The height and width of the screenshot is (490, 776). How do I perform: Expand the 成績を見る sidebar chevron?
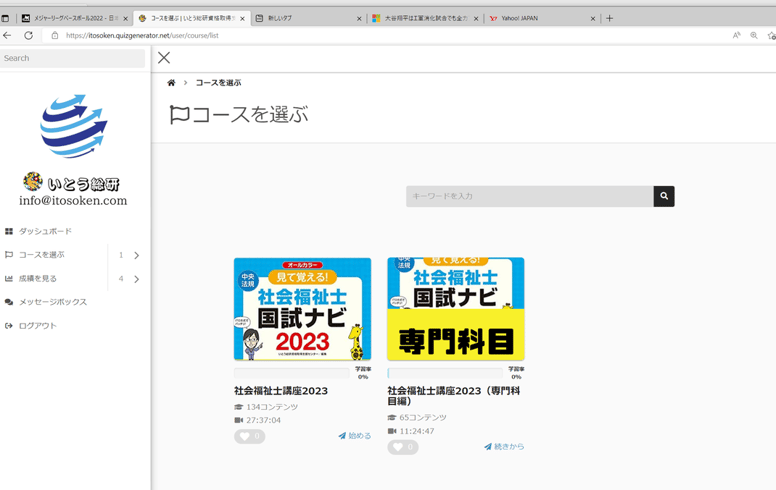coord(137,279)
